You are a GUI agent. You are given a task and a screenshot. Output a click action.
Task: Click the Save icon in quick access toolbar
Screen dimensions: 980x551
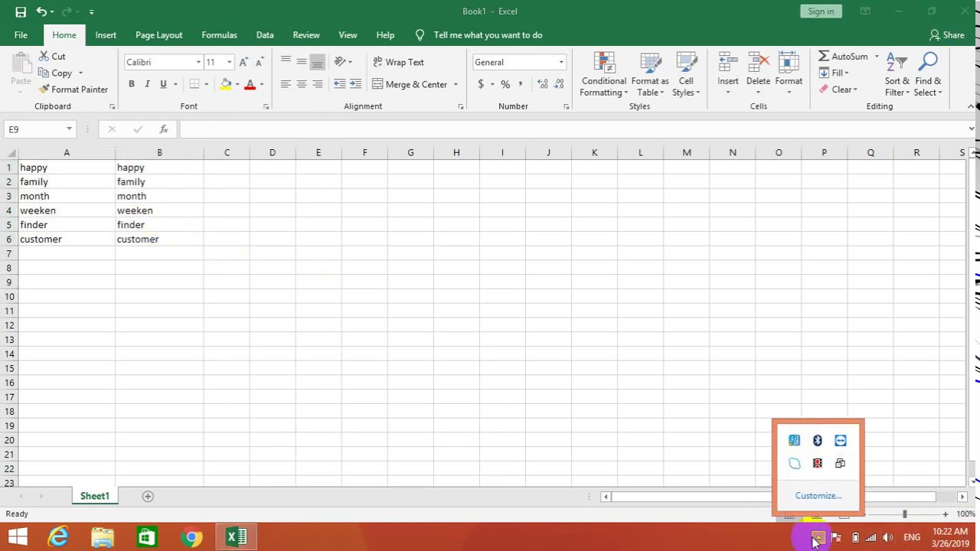[x=21, y=11]
